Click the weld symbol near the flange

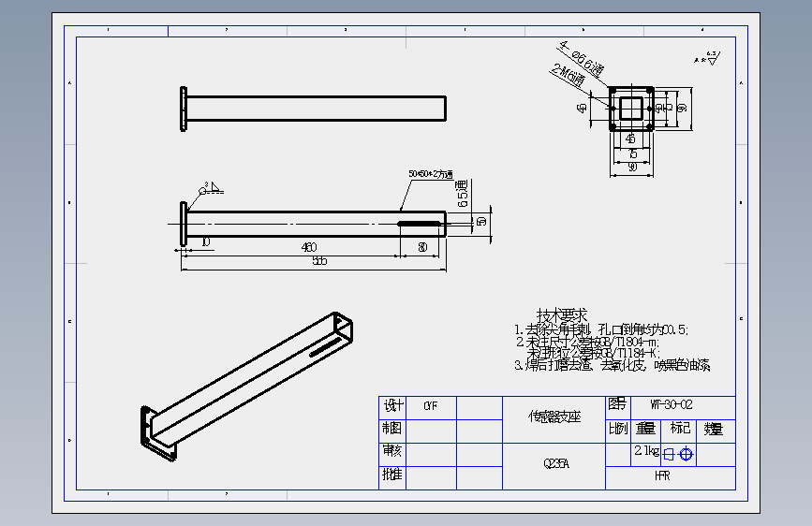[x=210, y=188]
